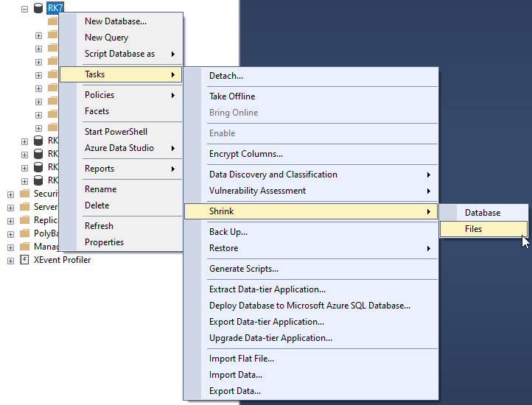
Task: Click the Security folder icon
Action: tap(24, 194)
